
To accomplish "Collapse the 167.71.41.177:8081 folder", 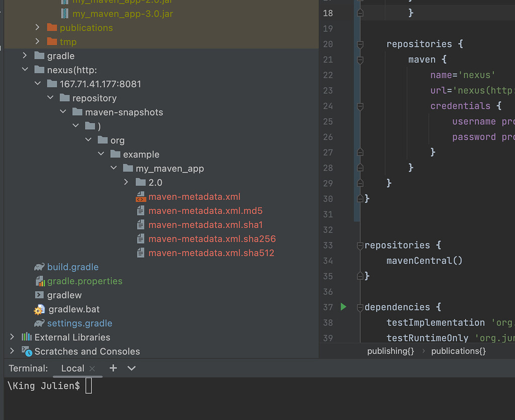I will coord(38,83).
